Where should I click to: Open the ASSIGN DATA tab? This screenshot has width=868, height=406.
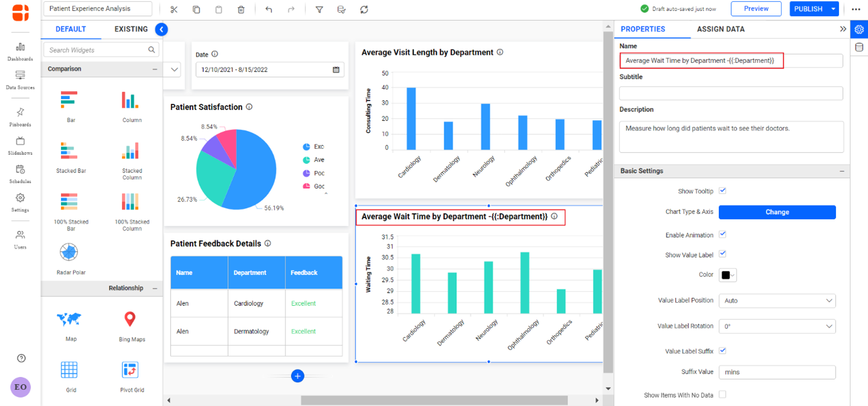[x=721, y=28]
